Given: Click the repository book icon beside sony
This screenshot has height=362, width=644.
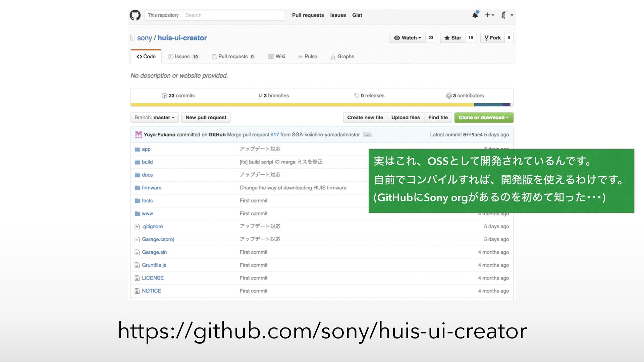Looking at the screenshot, I should 133,38.
